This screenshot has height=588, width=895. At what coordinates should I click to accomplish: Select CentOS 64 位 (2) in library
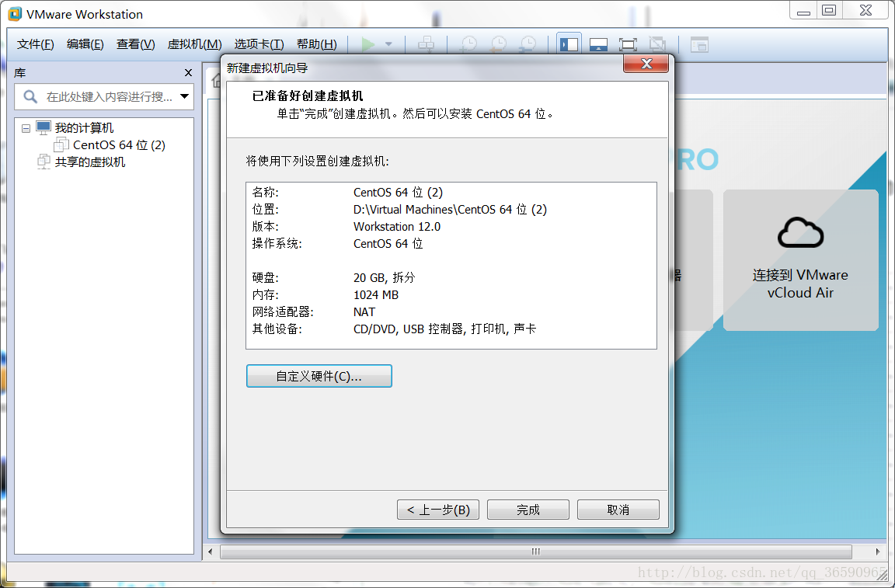coord(120,145)
